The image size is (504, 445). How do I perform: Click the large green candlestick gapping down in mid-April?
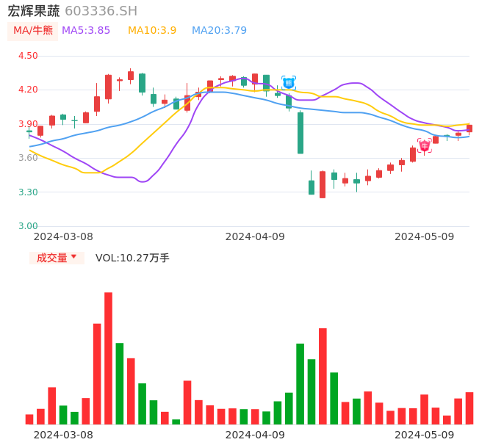pos(300,132)
